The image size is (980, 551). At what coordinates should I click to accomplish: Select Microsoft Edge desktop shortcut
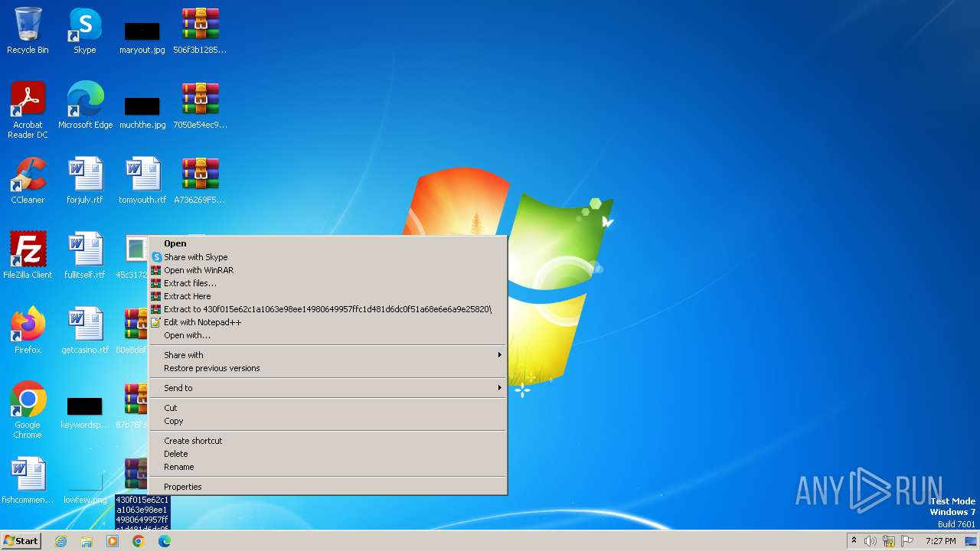tap(85, 106)
